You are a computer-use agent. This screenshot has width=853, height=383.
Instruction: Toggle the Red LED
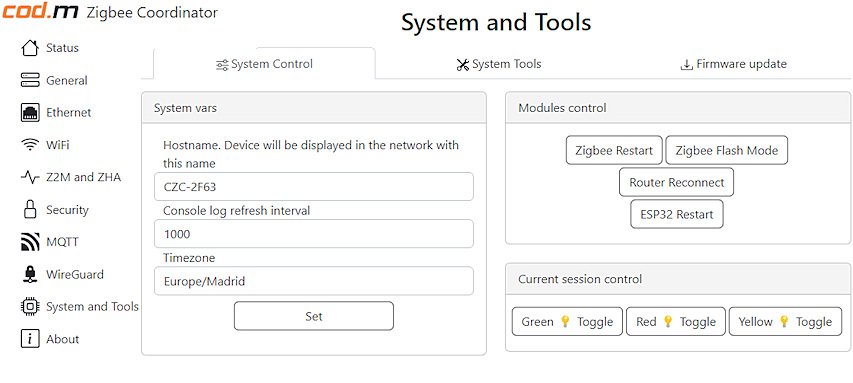pos(676,322)
